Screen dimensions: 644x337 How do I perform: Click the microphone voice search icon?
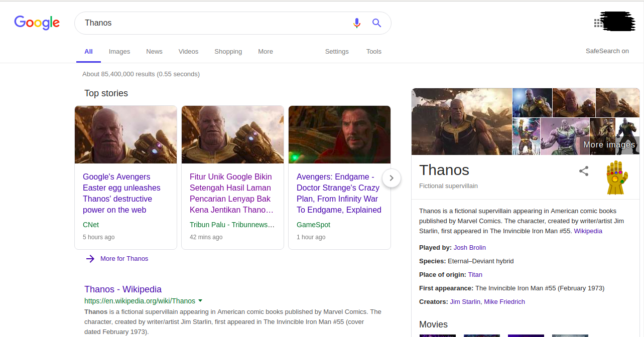pyautogui.click(x=357, y=23)
